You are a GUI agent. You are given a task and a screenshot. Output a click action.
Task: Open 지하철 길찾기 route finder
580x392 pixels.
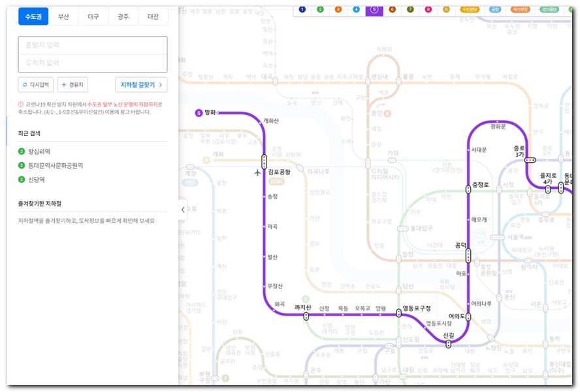pos(141,84)
